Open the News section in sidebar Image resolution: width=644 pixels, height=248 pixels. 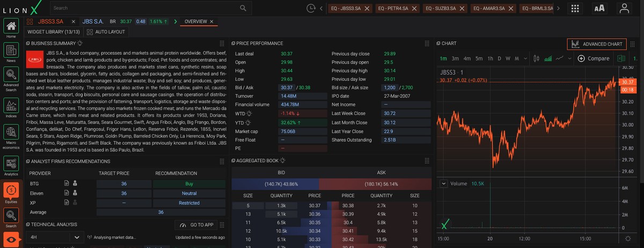point(11,53)
